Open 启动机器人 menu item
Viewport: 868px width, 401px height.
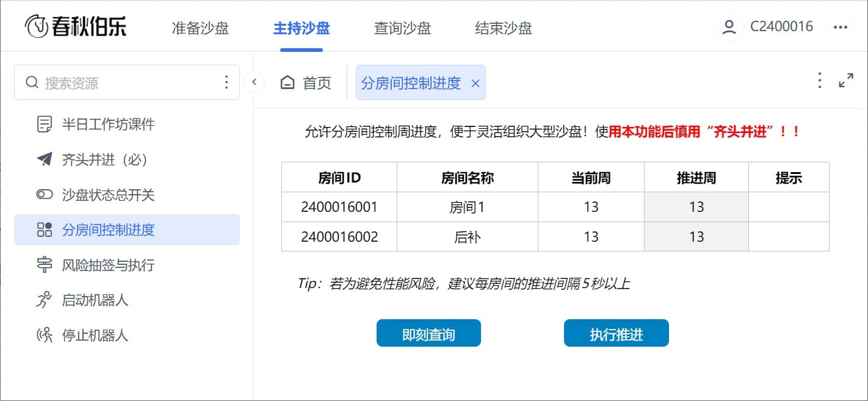tap(127, 300)
